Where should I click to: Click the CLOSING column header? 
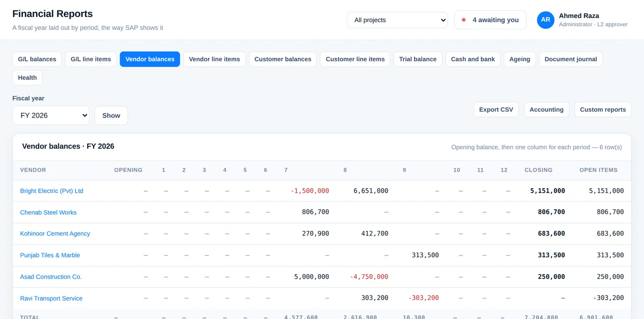[538, 170]
